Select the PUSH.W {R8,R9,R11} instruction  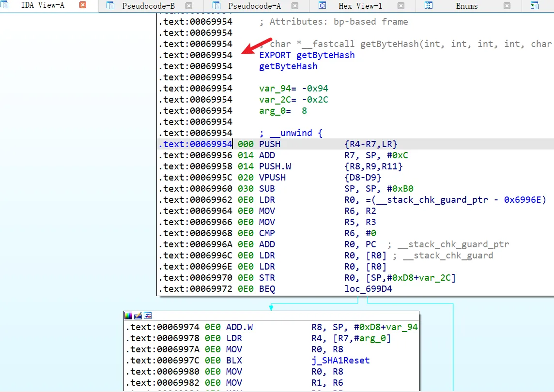(x=331, y=166)
